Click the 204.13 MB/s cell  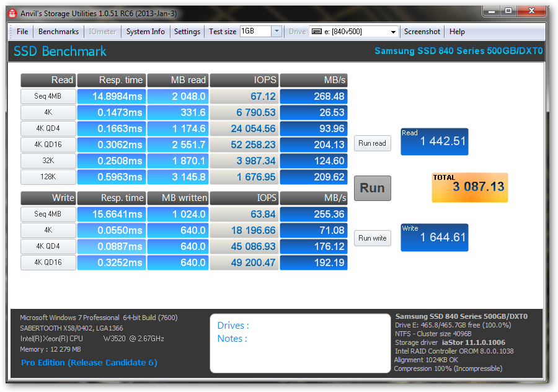coord(314,145)
